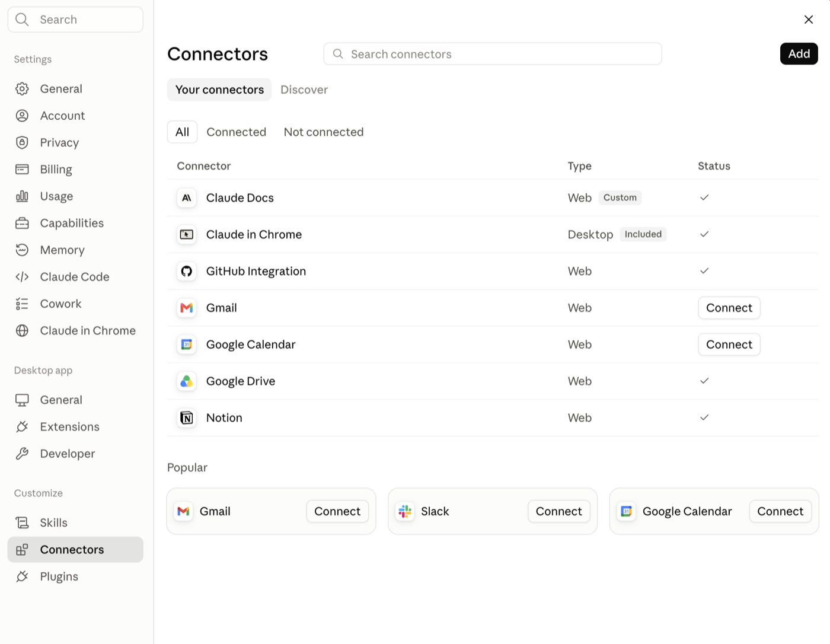The height and width of the screenshot is (644, 830).
Task: Open Plugins under Customize
Action: click(75, 576)
